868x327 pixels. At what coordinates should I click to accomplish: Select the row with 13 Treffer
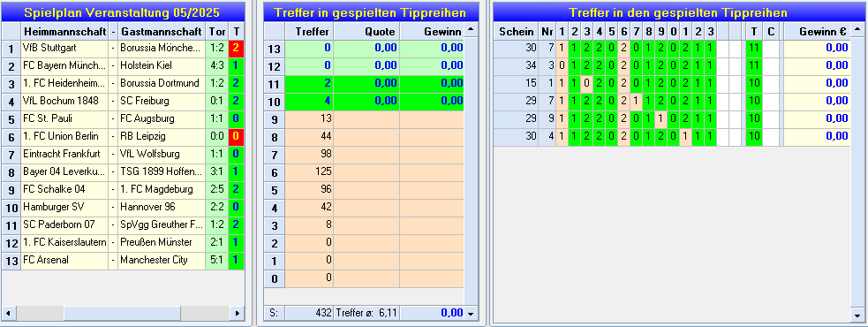pos(364,49)
